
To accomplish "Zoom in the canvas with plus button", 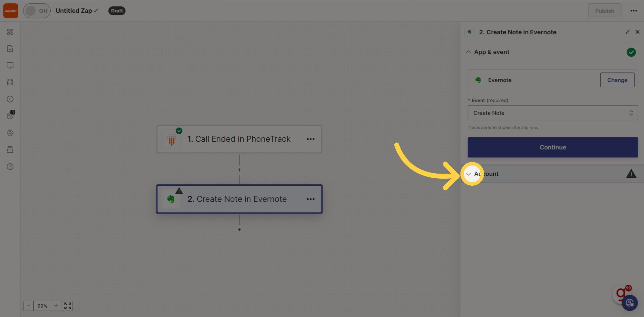I will click(56, 306).
